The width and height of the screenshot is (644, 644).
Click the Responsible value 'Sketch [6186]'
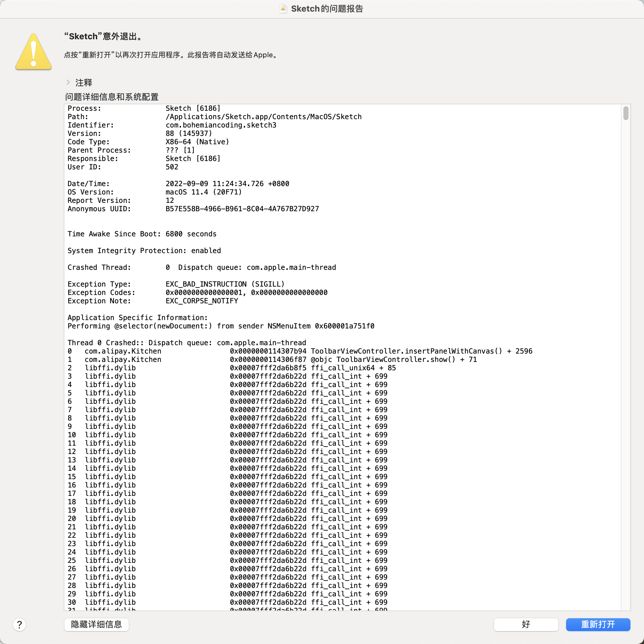193,158
